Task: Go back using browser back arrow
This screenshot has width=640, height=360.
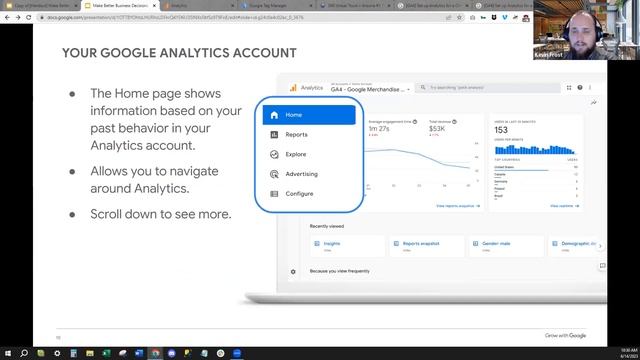Action: tap(7, 18)
